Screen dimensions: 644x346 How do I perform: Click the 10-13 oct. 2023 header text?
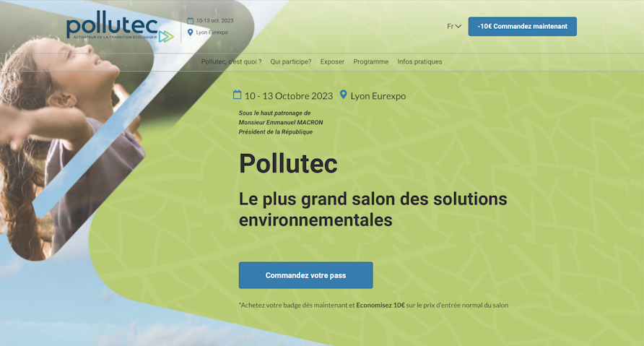point(214,20)
